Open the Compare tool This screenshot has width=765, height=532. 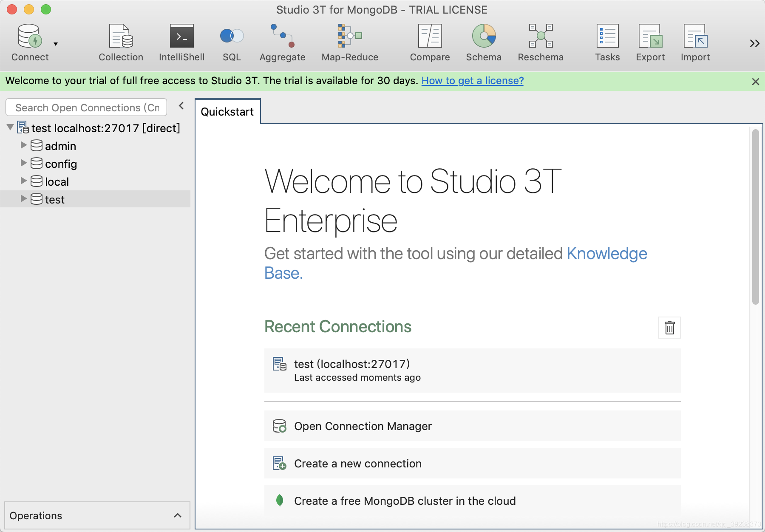(430, 41)
